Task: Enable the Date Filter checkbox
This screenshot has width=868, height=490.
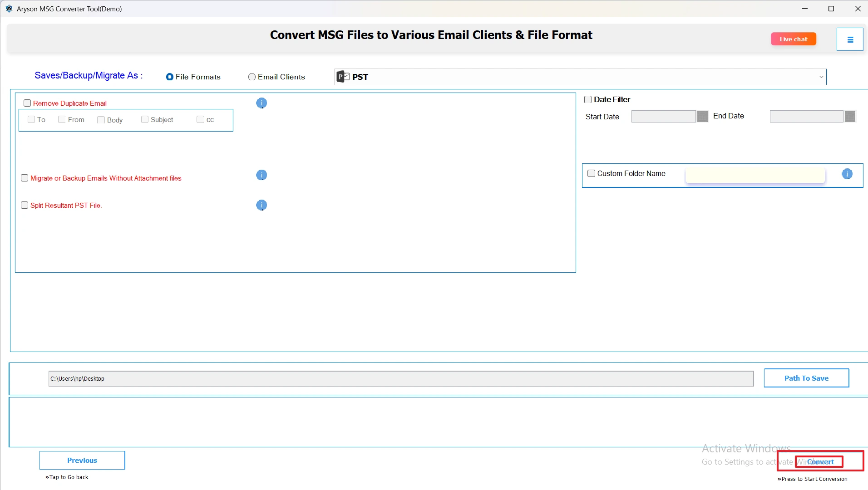Action: coord(588,99)
